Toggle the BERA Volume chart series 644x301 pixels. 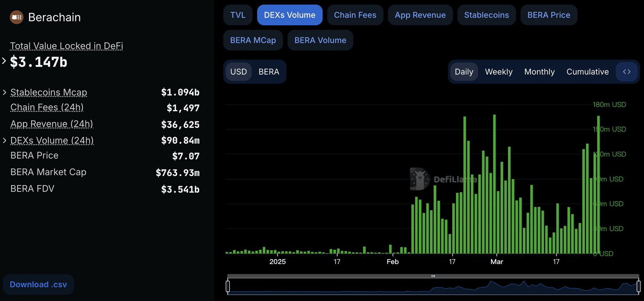[x=320, y=40]
